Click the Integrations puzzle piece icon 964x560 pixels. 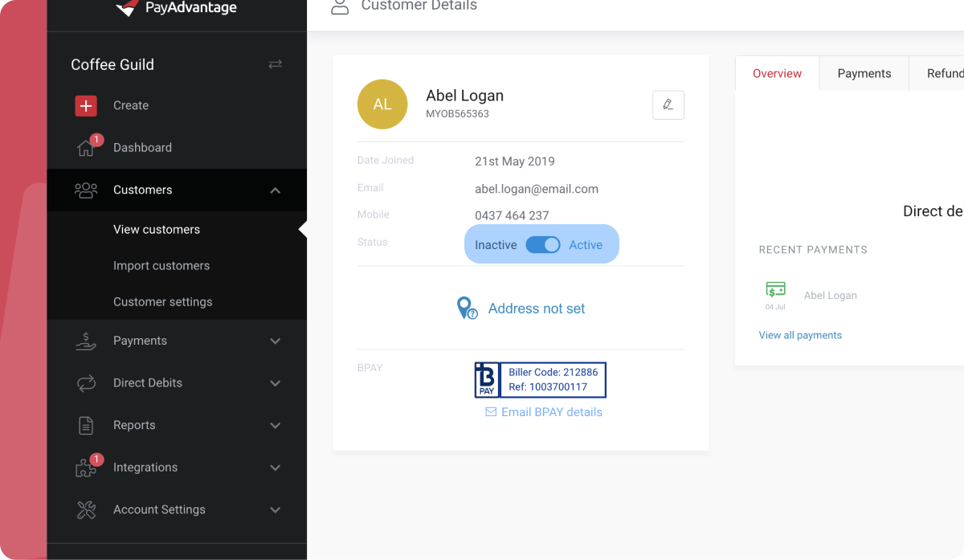[86, 468]
